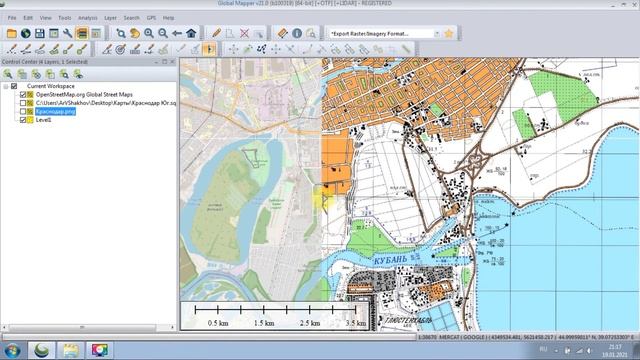The image size is (640, 360).
Task: Save workspace with the floppy disk icon
Action: click(40, 33)
